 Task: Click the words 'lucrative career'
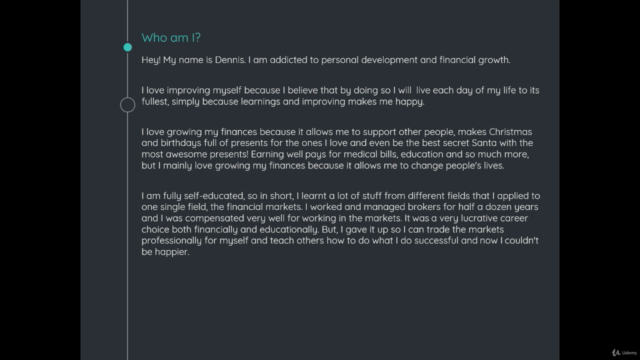[x=494, y=218]
